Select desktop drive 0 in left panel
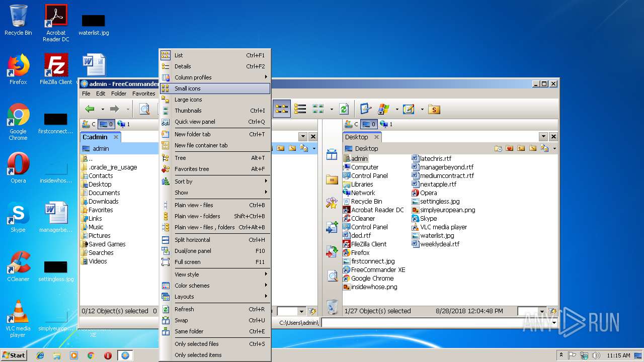Viewport: 644px width, 362px height. [106, 124]
